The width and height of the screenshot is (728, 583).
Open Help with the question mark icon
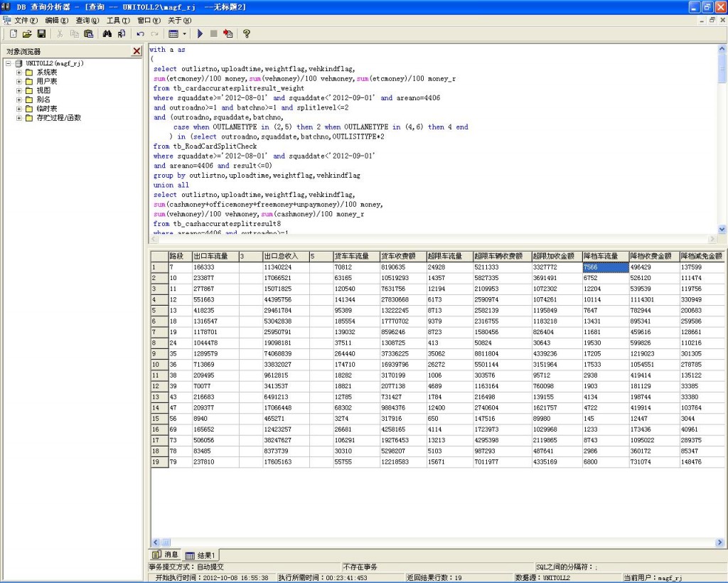[247, 33]
